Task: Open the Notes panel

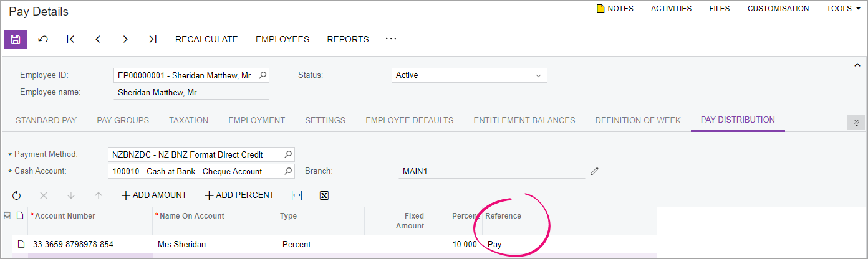Action: click(x=615, y=9)
